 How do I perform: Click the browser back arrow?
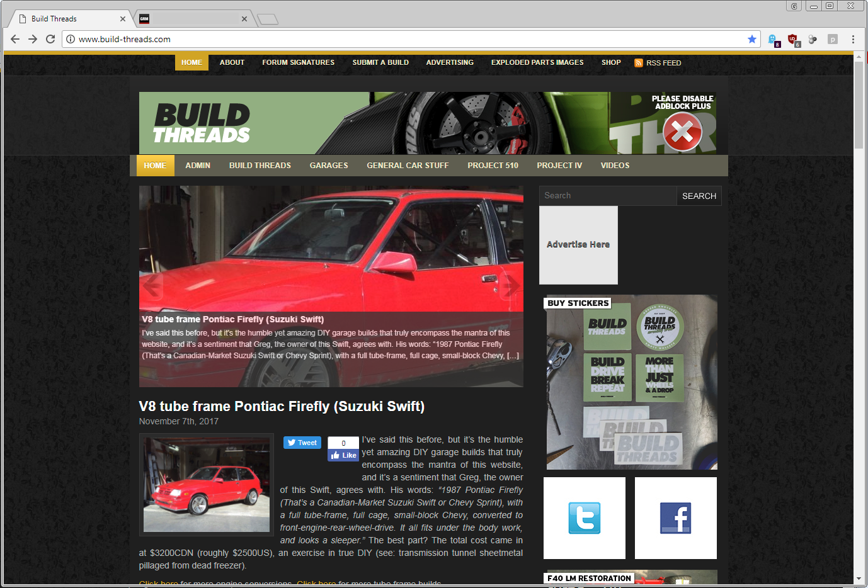(15, 39)
